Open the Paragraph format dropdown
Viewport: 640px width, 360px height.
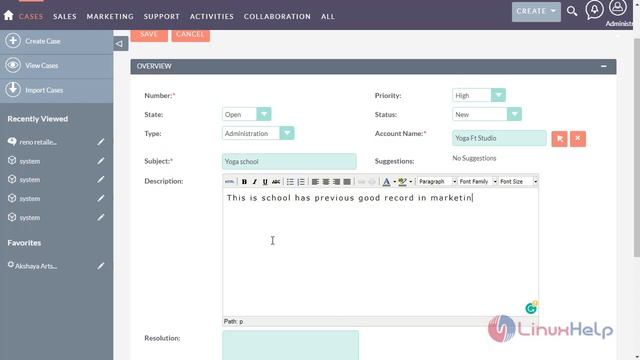437,181
